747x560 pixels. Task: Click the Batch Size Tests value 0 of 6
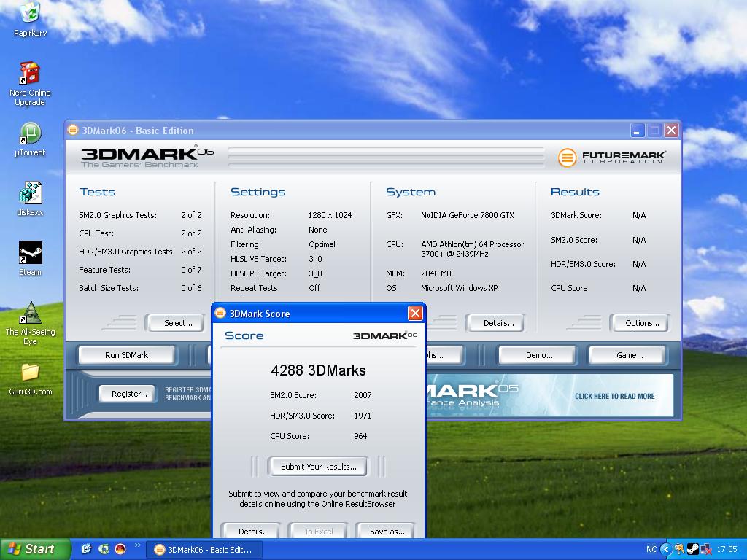click(191, 288)
